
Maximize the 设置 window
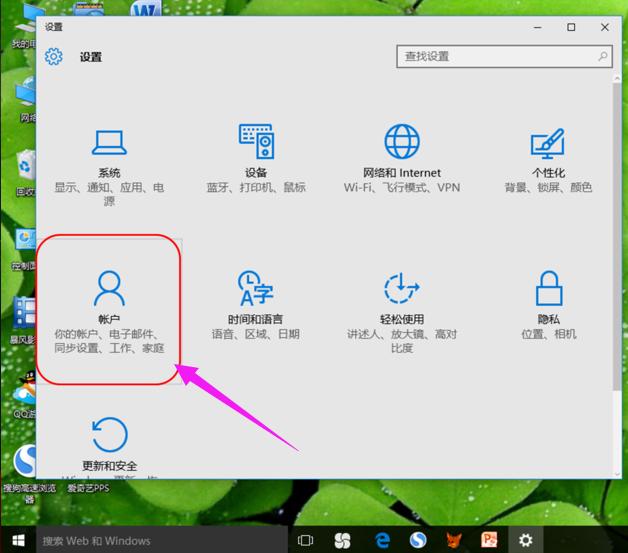coord(571,27)
